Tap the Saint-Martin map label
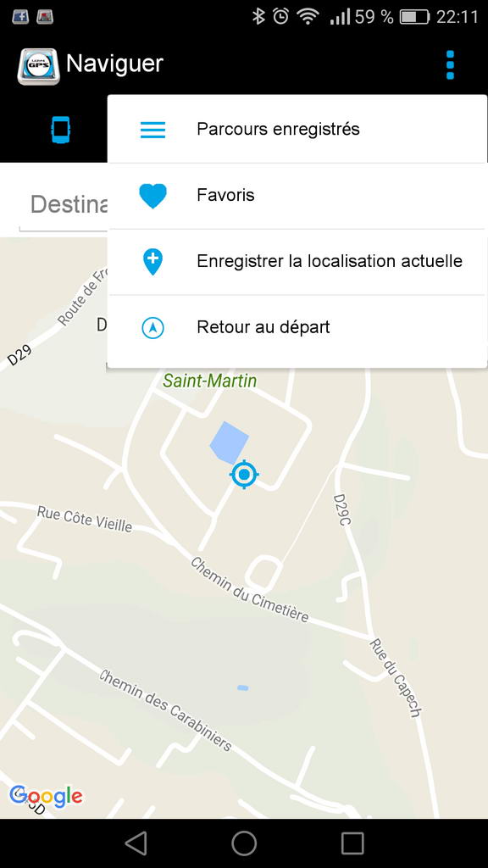This screenshot has height=868, width=488. pyautogui.click(x=210, y=381)
